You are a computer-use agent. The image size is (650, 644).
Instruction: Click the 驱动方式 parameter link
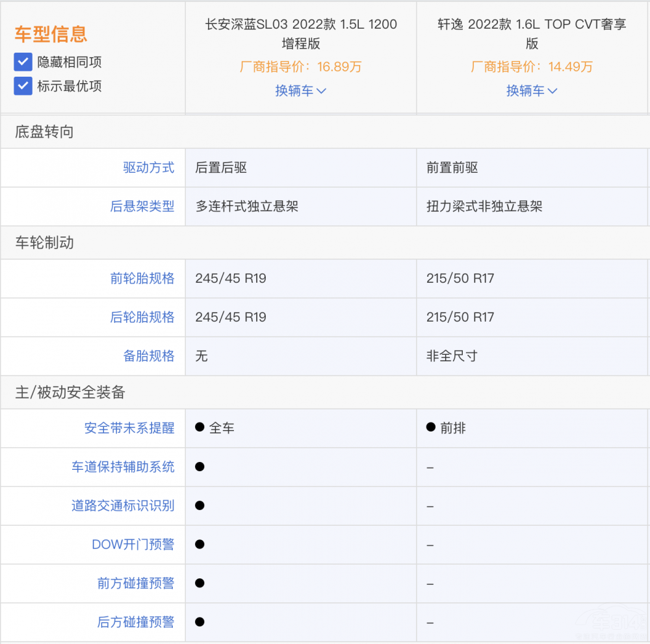(x=149, y=168)
